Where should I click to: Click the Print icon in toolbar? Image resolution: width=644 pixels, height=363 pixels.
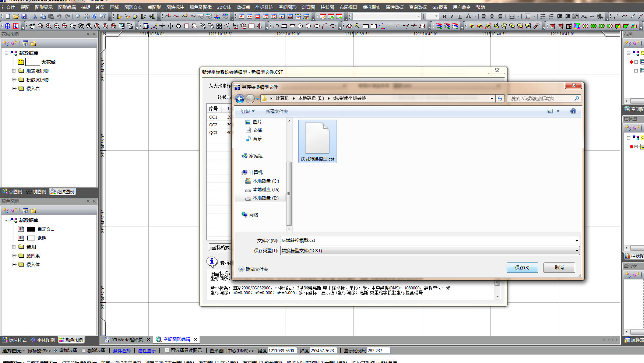(87, 16)
